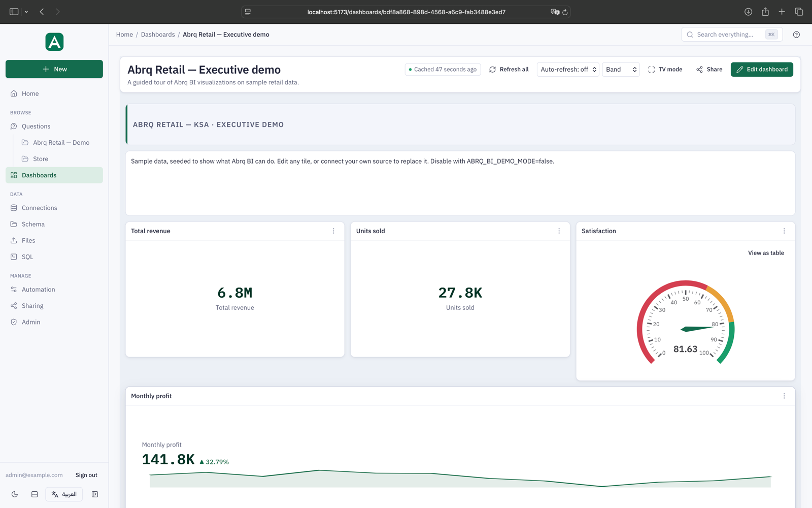Image resolution: width=812 pixels, height=508 pixels.
Task: Select Dashboards in the sidebar
Action: coord(54,175)
